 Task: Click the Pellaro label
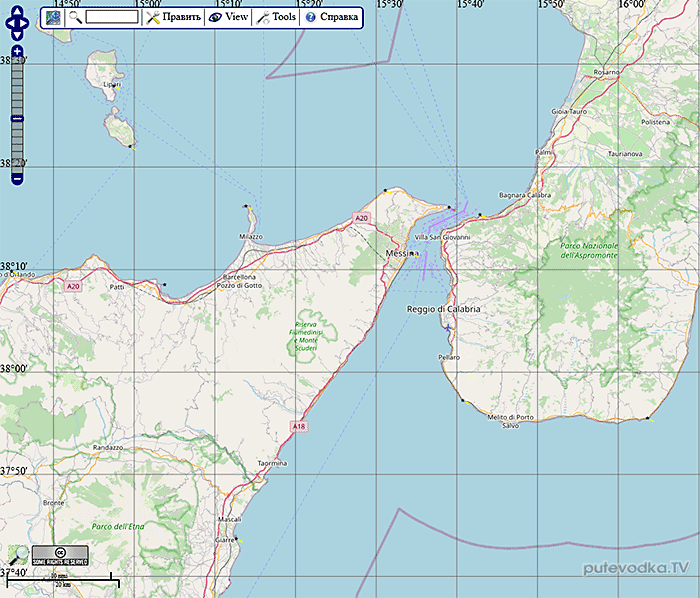449,357
